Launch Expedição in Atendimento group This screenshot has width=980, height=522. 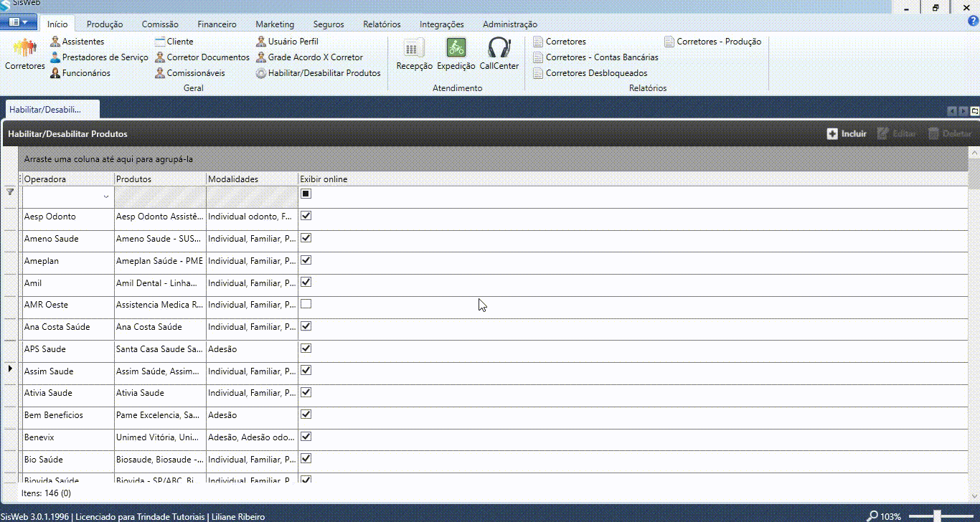pos(456,54)
